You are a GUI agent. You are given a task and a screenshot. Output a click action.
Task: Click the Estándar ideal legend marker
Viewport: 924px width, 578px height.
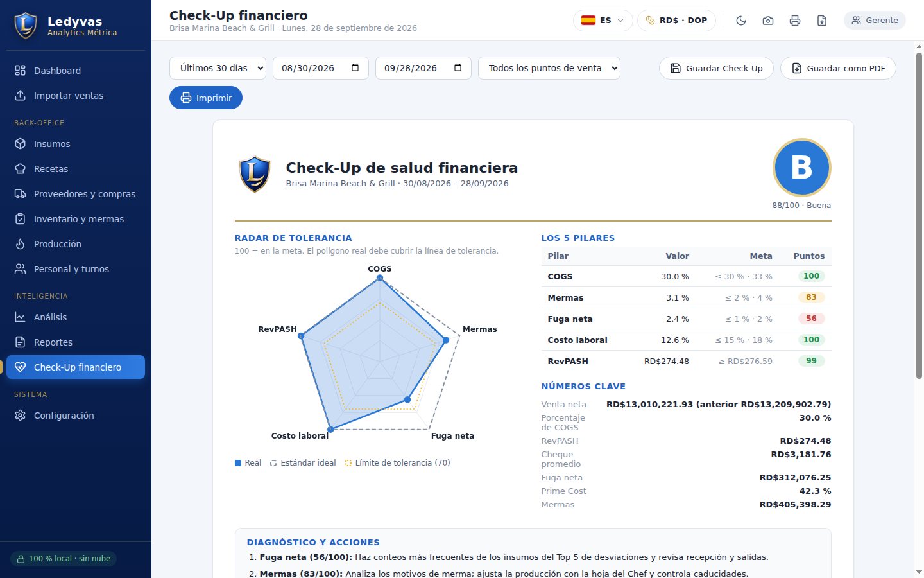tap(273, 463)
